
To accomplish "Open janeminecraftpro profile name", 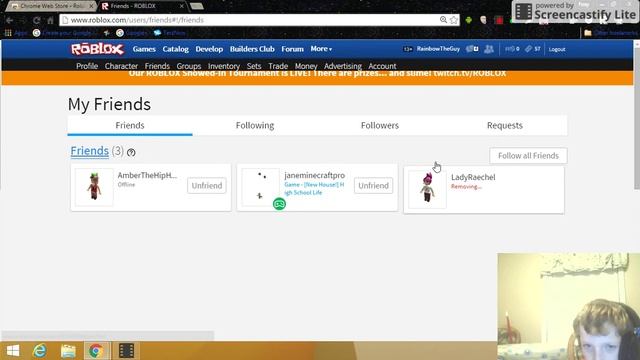I will (314, 175).
